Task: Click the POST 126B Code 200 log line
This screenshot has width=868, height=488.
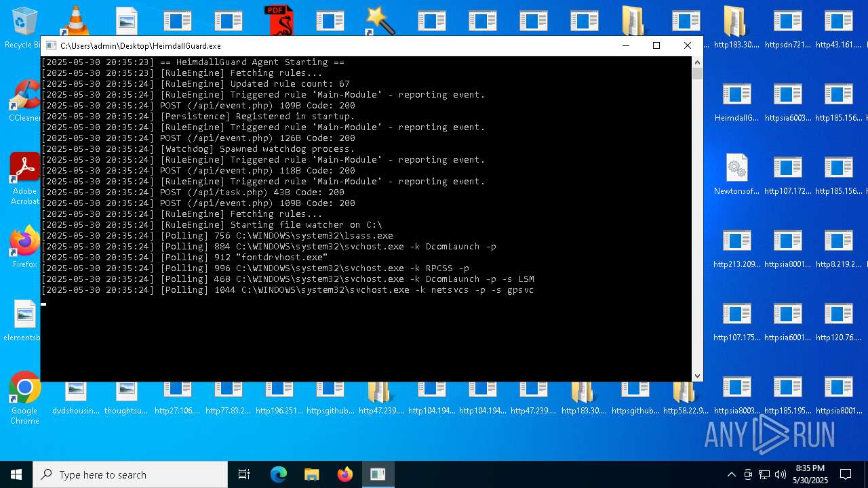Action: pyautogui.click(x=199, y=138)
